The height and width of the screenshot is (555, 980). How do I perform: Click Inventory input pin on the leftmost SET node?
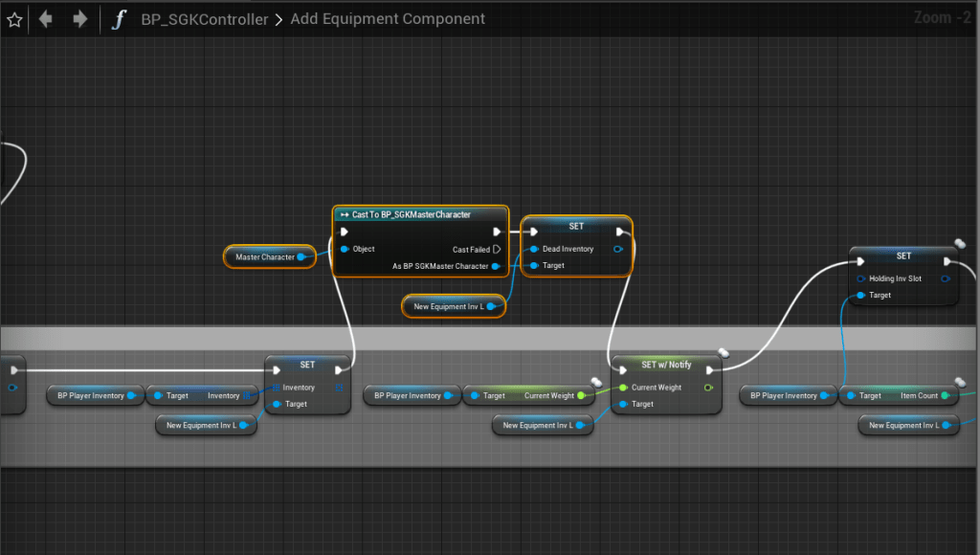275,388
